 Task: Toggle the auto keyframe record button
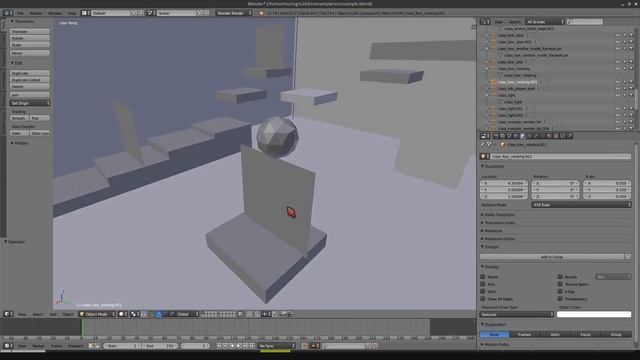[x=304, y=346]
